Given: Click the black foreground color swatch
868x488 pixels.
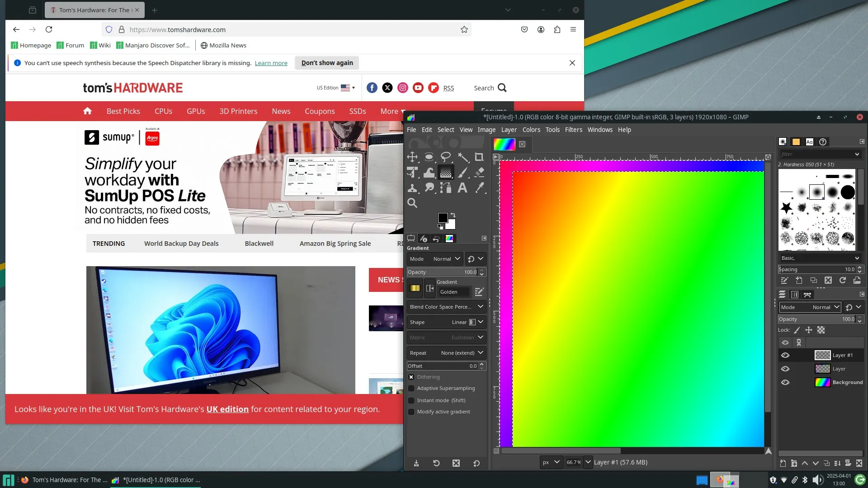Looking at the screenshot, I should [x=443, y=218].
